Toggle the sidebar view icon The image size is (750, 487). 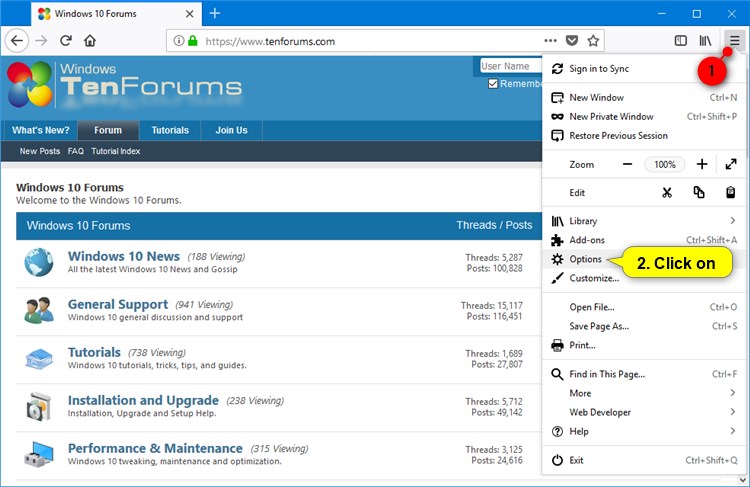click(x=681, y=41)
